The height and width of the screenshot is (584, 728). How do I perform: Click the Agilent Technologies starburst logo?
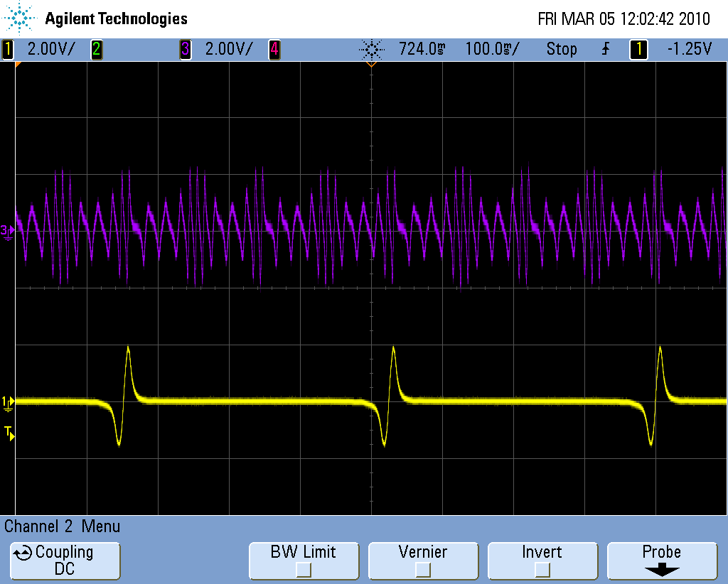click(x=19, y=18)
